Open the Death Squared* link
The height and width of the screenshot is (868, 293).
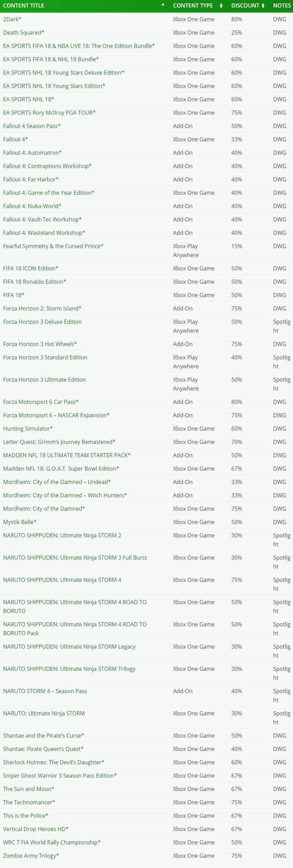[x=23, y=33]
